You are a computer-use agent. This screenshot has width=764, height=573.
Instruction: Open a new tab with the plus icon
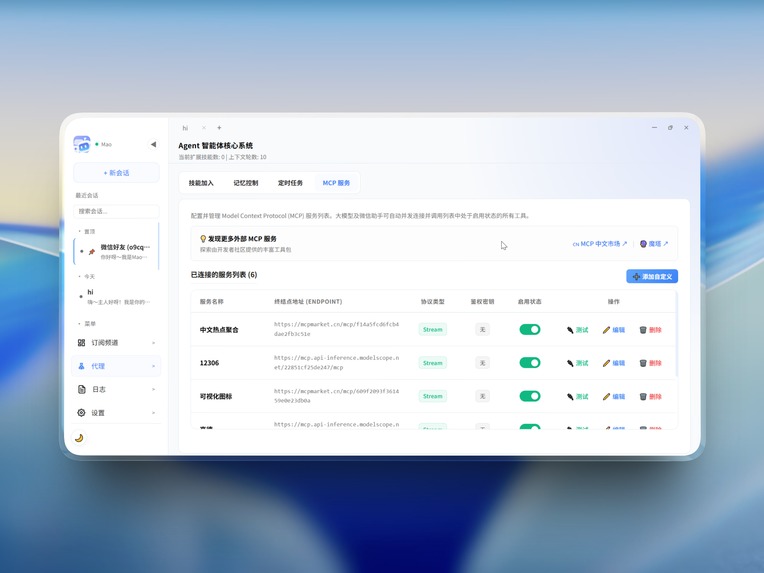(219, 128)
